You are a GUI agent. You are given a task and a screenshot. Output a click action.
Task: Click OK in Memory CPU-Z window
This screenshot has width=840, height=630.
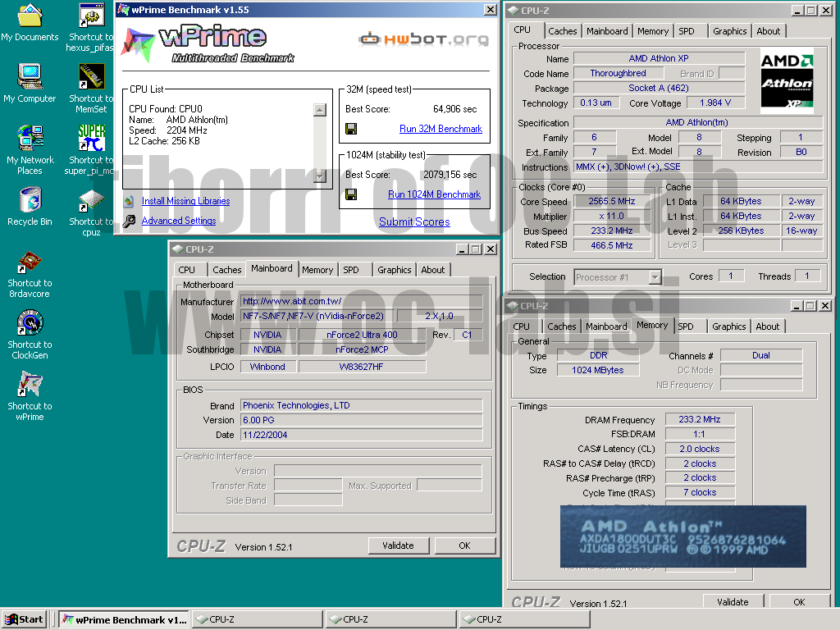799,601
